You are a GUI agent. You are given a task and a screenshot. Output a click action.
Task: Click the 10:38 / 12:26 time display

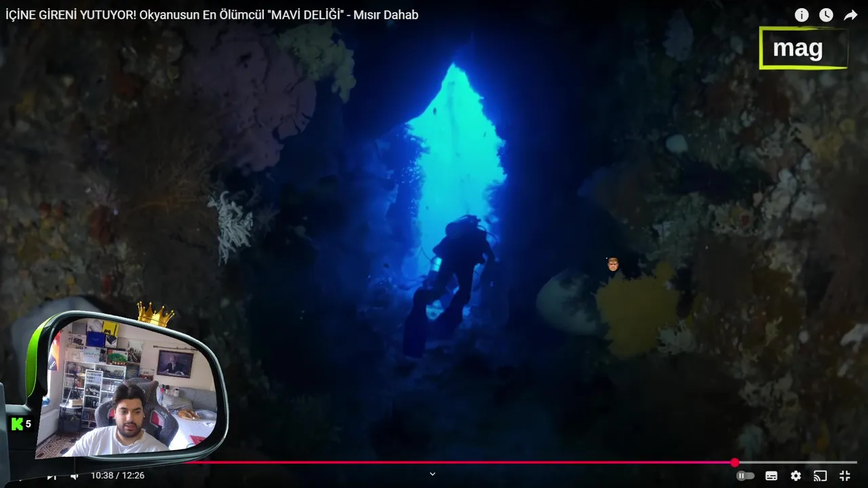pyautogui.click(x=117, y=476)
